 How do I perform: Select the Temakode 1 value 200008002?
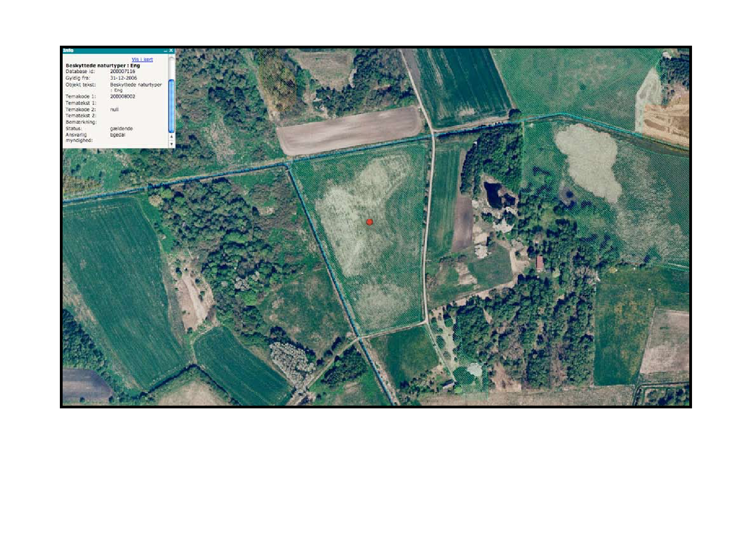(122, 96)
